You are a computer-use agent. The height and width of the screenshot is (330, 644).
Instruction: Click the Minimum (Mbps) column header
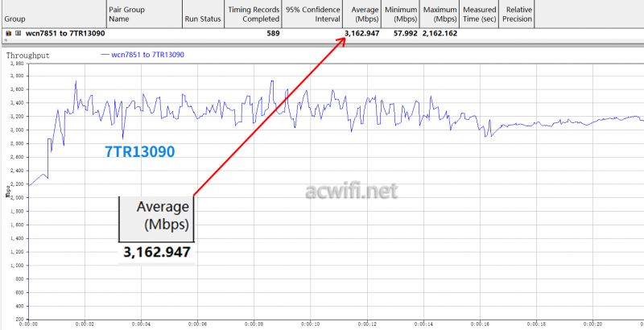pyautogui.click(x=400, y=13)
